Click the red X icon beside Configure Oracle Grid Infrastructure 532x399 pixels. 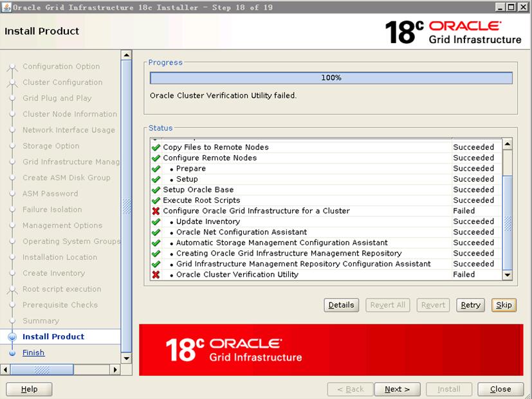point(156,211)
